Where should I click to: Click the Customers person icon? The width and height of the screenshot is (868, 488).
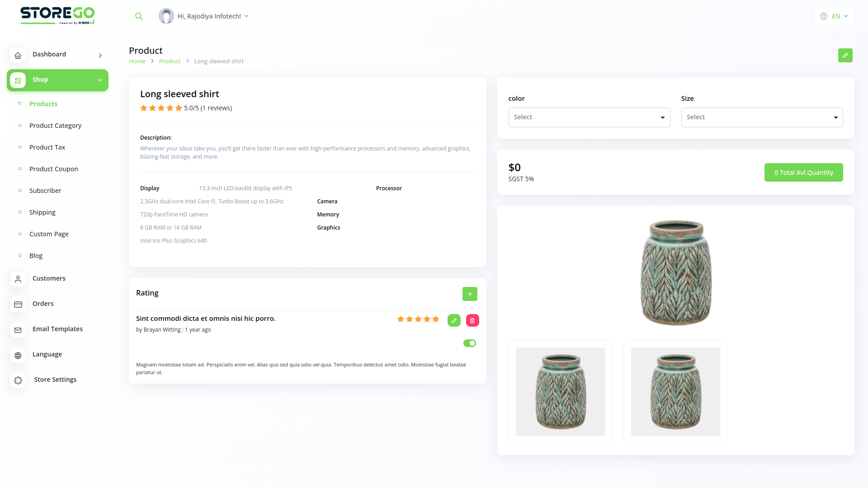18,279
